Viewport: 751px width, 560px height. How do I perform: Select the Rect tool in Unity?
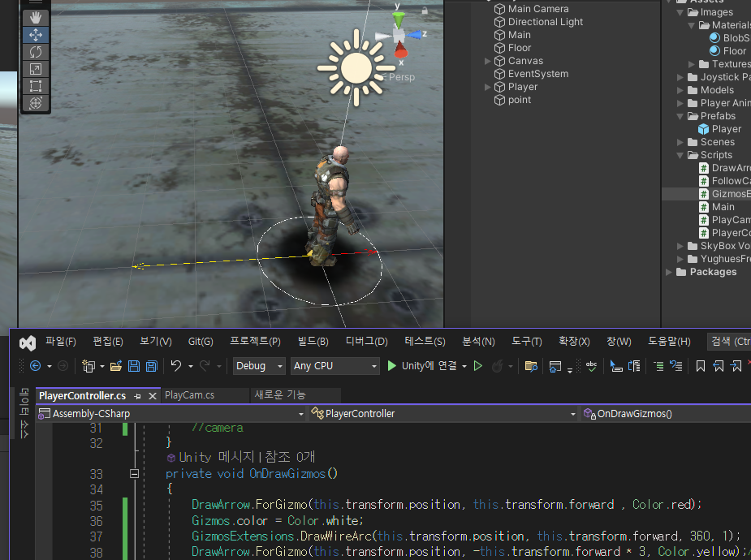(36, 86)
